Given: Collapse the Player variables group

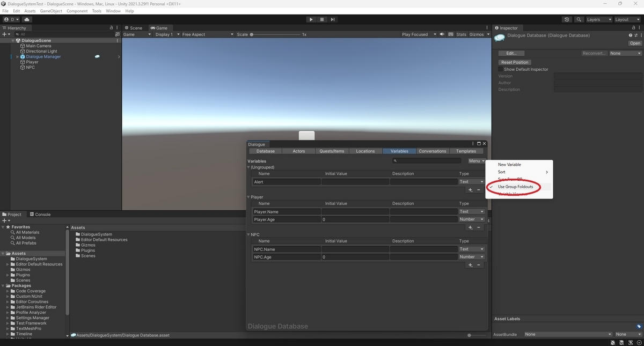Looking at the screenshot, I should [249, 197].
